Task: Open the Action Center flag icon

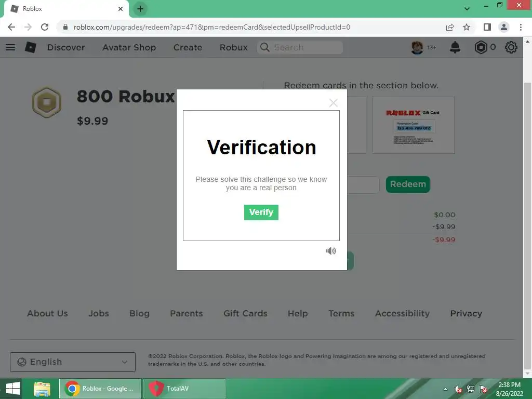Action: click(483, 389)
